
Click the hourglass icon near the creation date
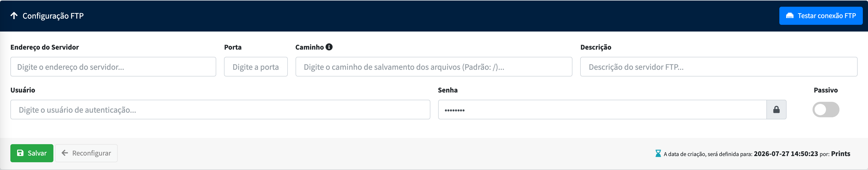pos(658,153)
